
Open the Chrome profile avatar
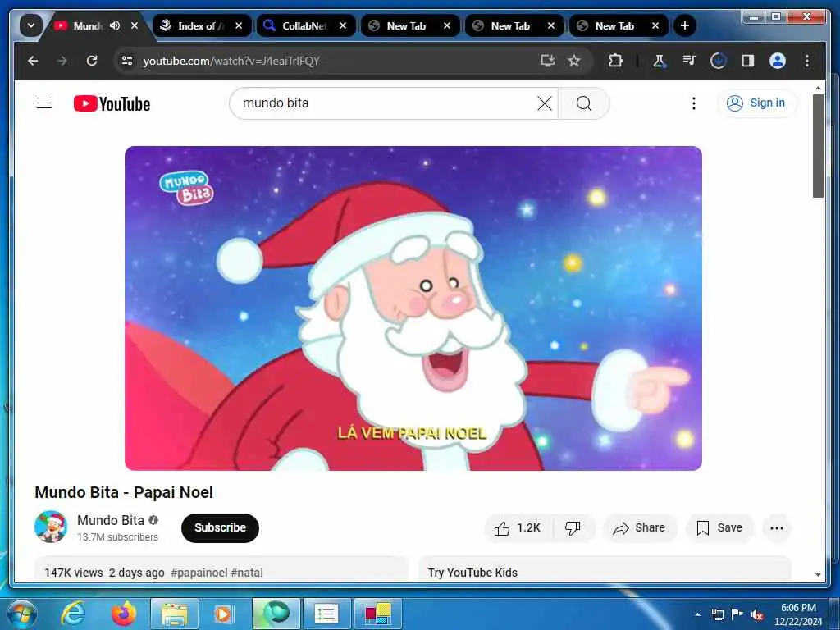click(778, 61)
